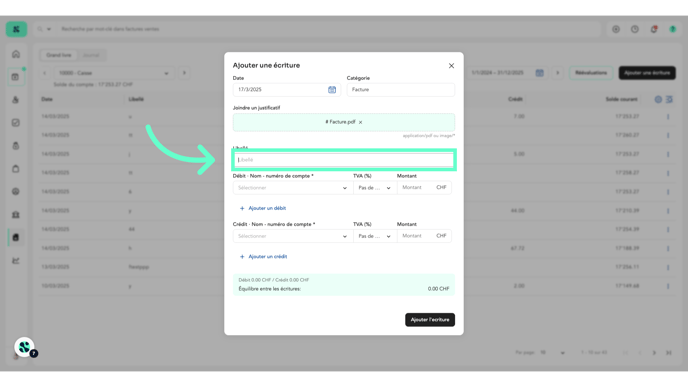
Task: Open the clock history icon in top bar
Action: (635, 29)
